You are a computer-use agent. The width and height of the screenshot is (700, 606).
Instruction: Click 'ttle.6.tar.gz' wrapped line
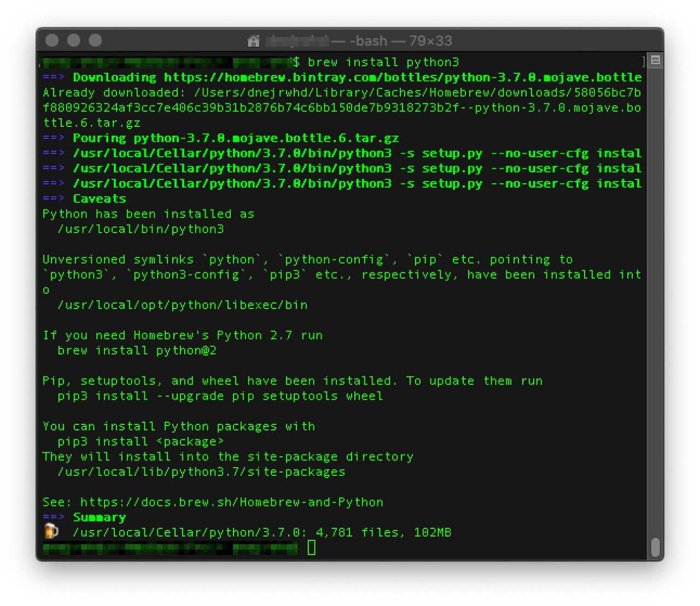pyautogui.click(x=91, y=123)
